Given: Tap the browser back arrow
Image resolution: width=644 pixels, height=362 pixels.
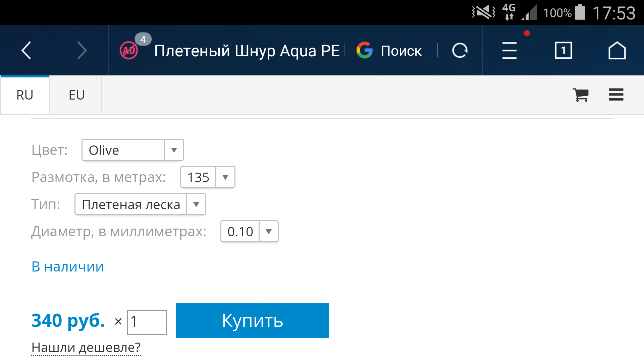Looking at the screenshot, I should pyautogui.click(x=26, y=51).
